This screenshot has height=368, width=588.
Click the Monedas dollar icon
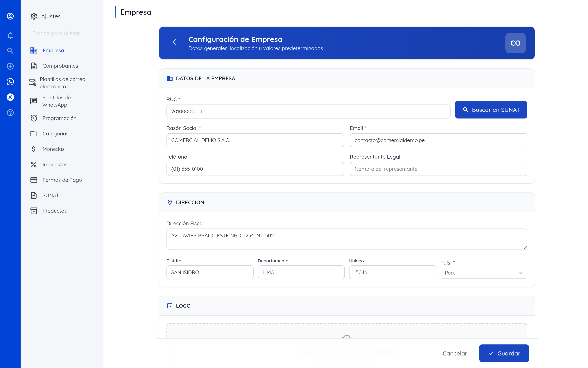point(34,149)
